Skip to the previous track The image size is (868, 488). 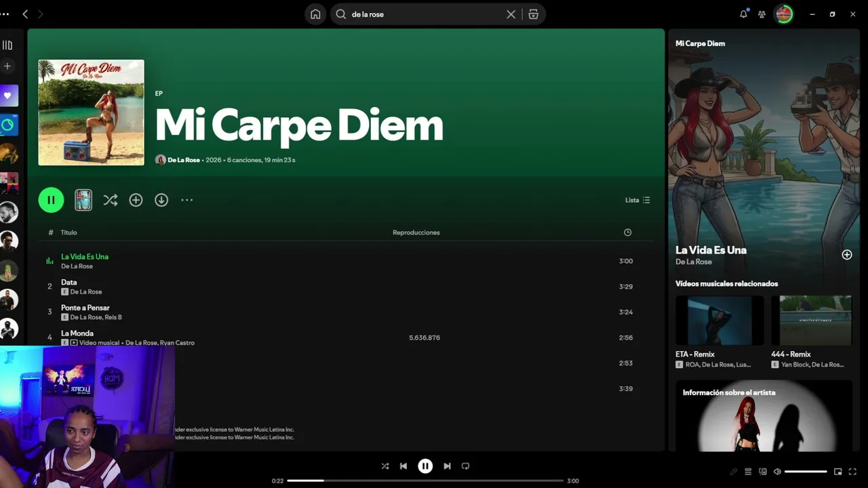(403, 466)
